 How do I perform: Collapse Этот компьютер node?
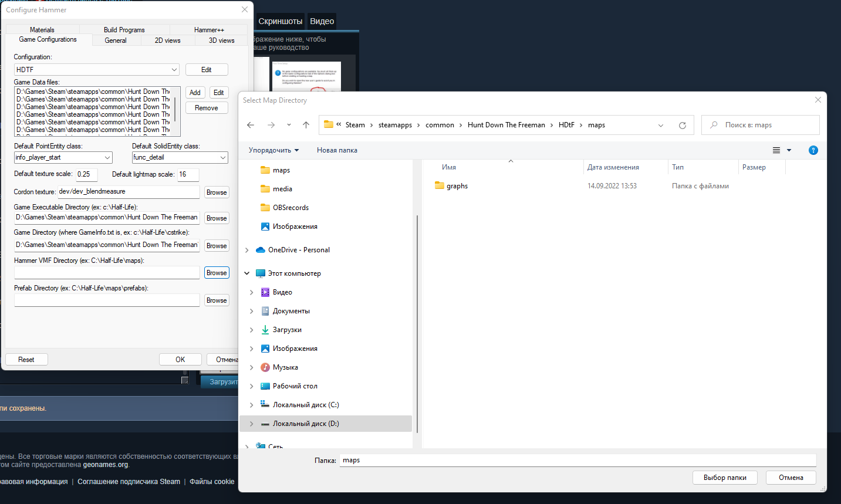coord(247,273)
